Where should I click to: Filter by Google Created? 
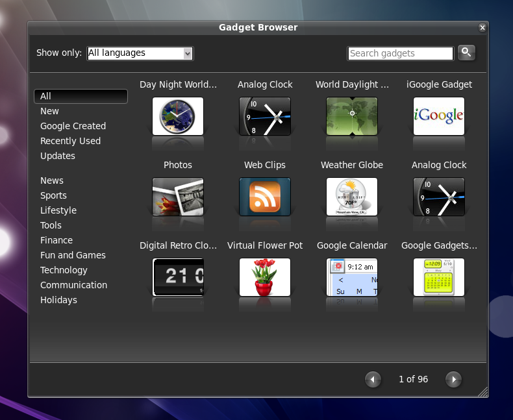pos(73,126)
